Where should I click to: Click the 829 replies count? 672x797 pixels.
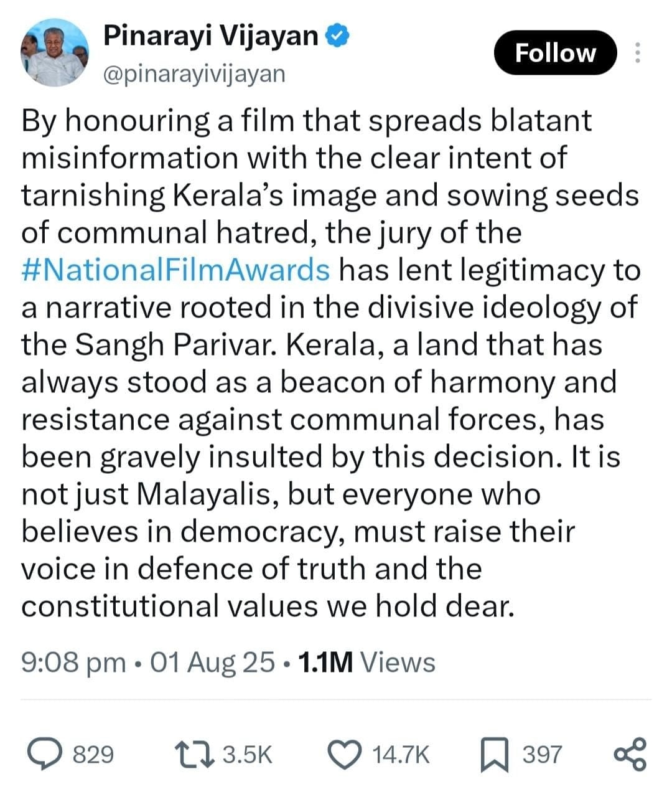click(93, 755)
